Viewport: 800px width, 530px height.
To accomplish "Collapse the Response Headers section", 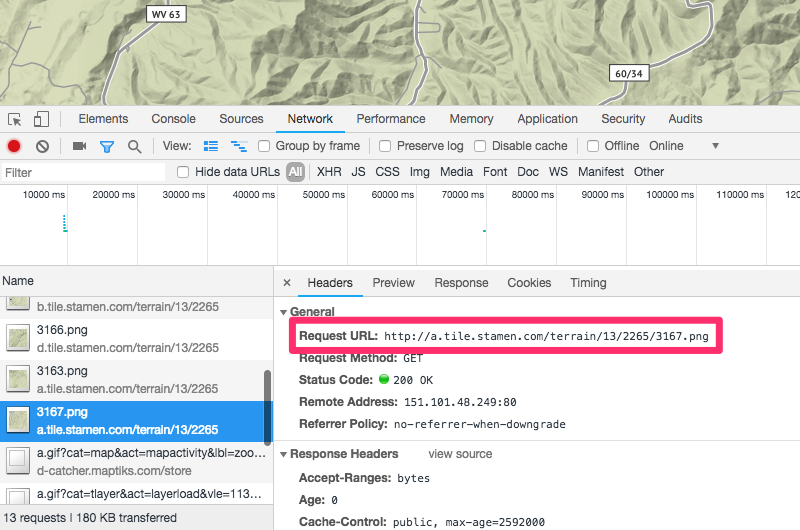I will 283,454.
